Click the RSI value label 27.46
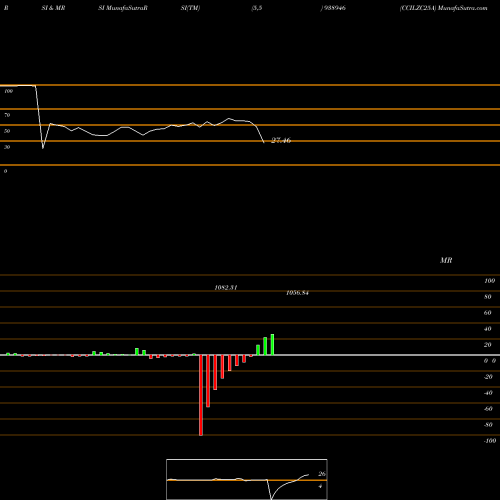500x500 pixels. 281,140
